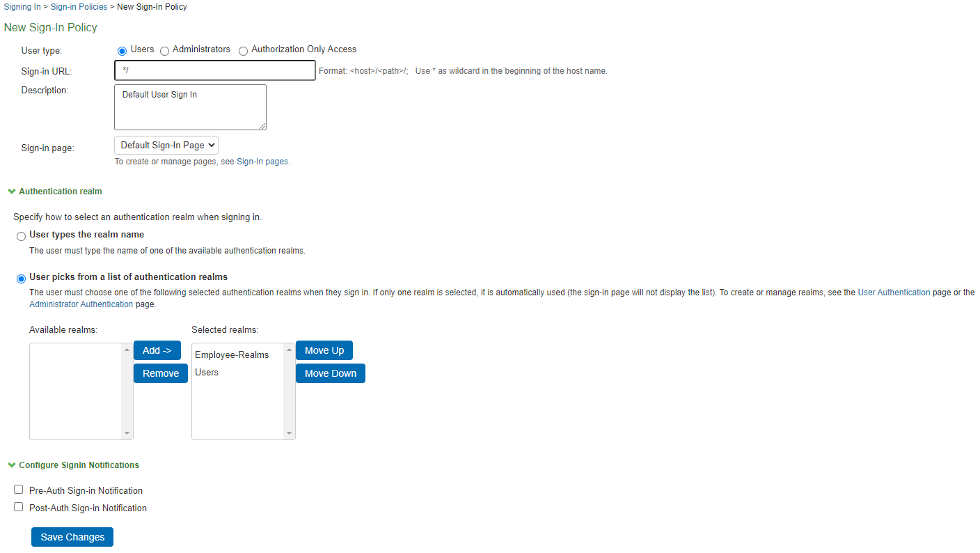Click inside the Sign-in URL field
980x553 pixels.
(x=214, y=70)
